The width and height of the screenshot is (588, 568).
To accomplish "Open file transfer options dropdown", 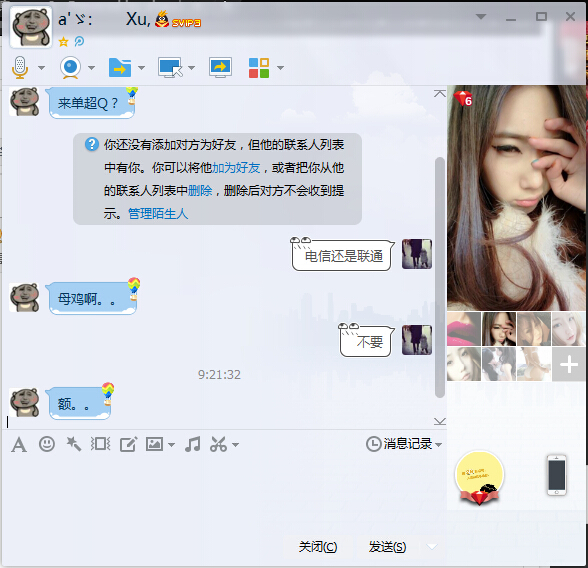I will tap(141, 68).
